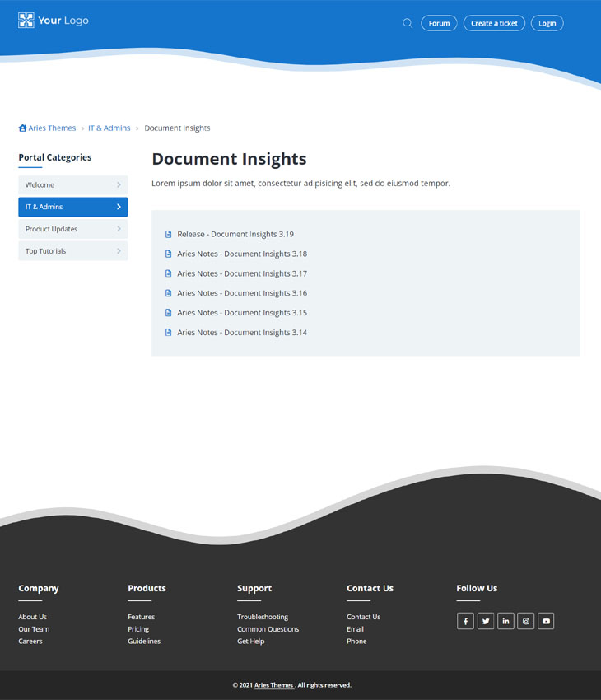Open the Twitter social icon

(486, 621)
